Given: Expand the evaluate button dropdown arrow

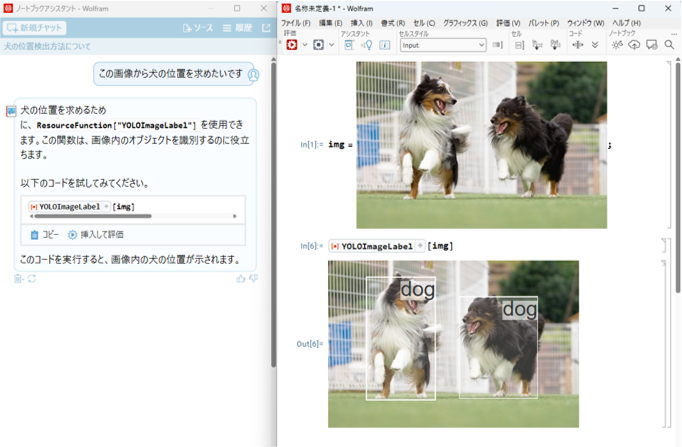Looking at the screenshot, I should (x=304, y=45).
